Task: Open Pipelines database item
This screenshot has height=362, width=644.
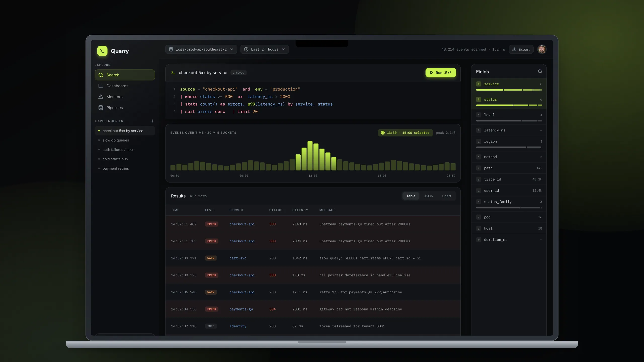Action: [x=125, y=108]
